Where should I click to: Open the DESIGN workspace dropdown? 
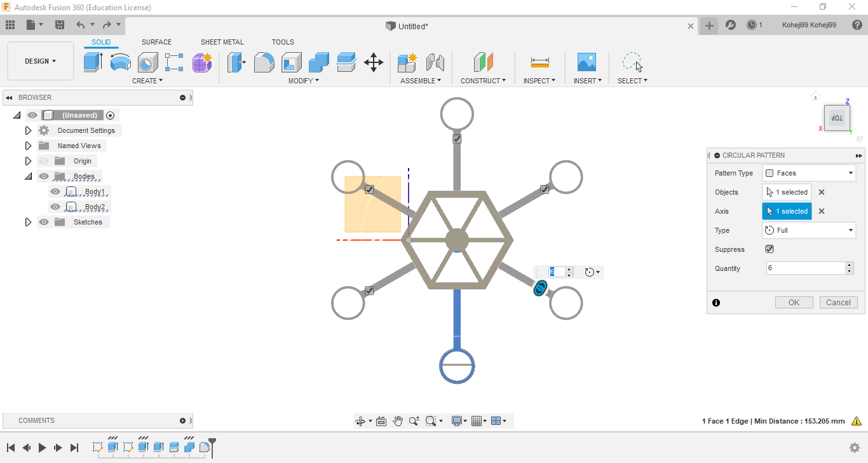[x=41, y=61]
